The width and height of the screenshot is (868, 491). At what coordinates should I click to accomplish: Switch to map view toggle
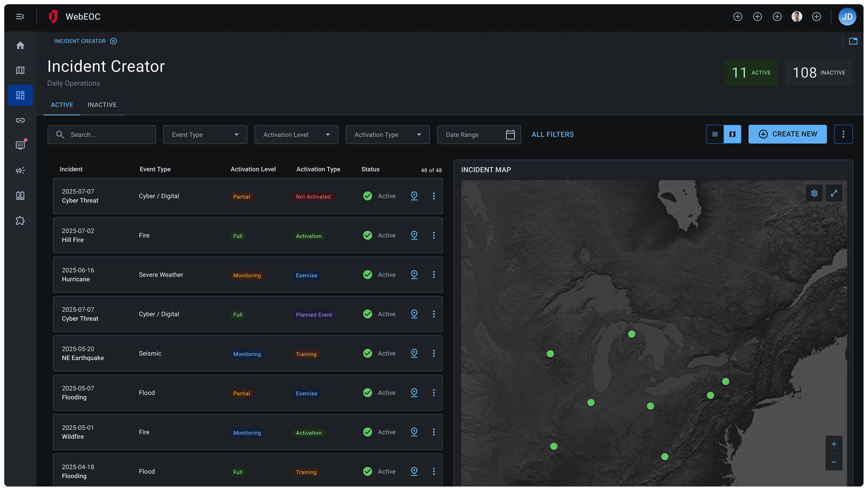pyautogui.click(x=732, y=134)
